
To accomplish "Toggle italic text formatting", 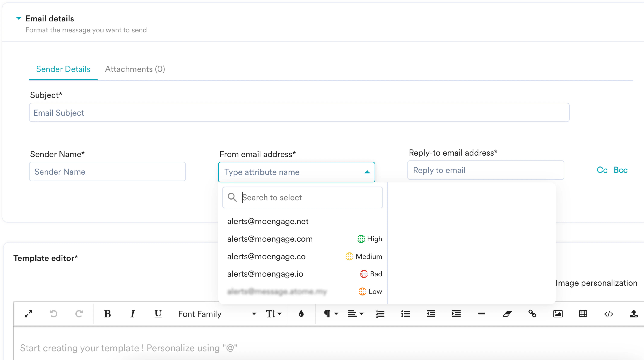I will (133, 314).
